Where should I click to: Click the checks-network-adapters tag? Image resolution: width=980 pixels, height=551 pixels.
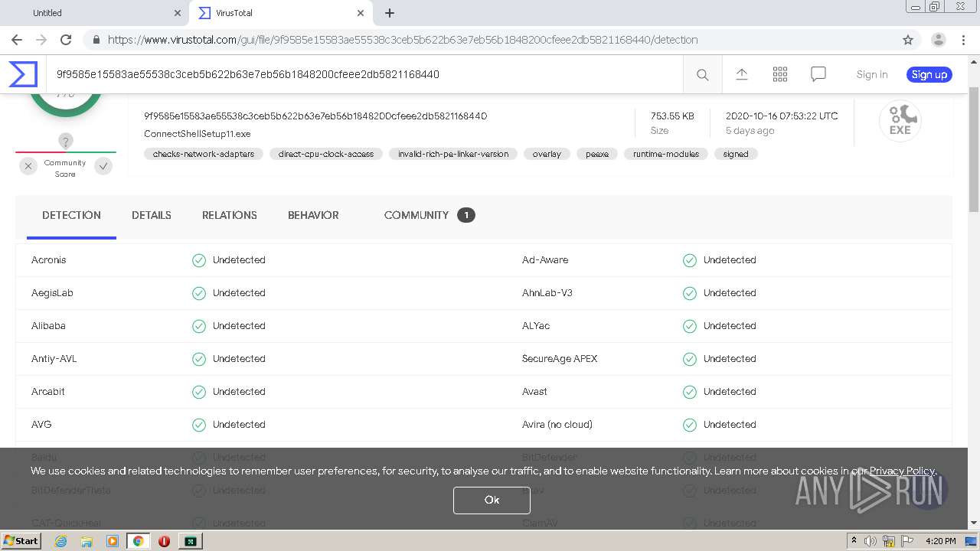[204, 154]
